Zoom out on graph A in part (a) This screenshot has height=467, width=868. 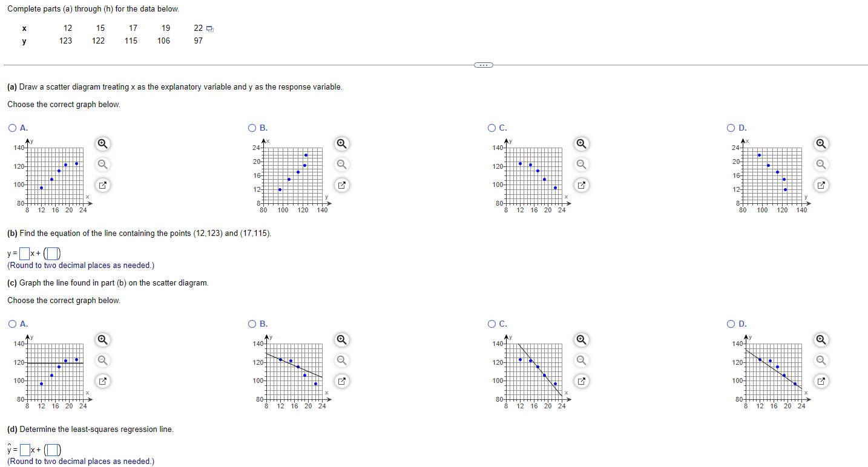tap(102, 164)
